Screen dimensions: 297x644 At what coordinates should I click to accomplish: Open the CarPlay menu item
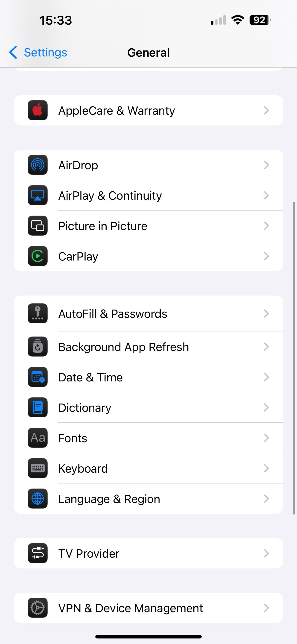(148, 256)
